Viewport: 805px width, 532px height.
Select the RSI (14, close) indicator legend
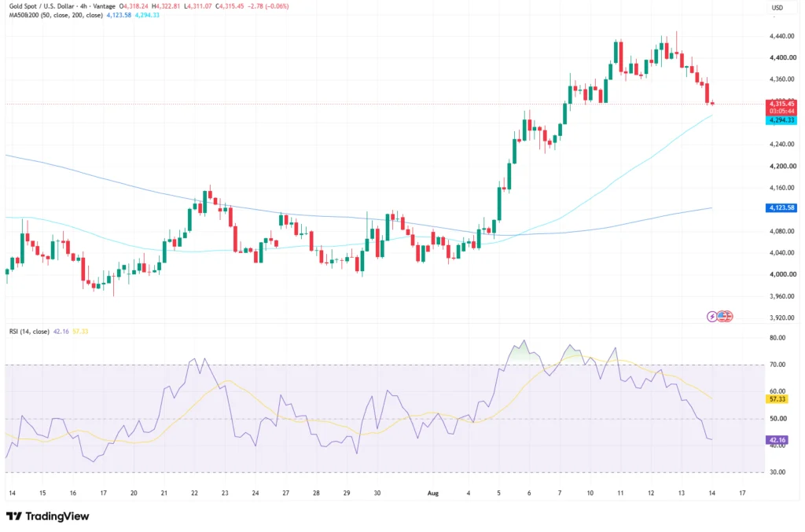tap(29, 332)
